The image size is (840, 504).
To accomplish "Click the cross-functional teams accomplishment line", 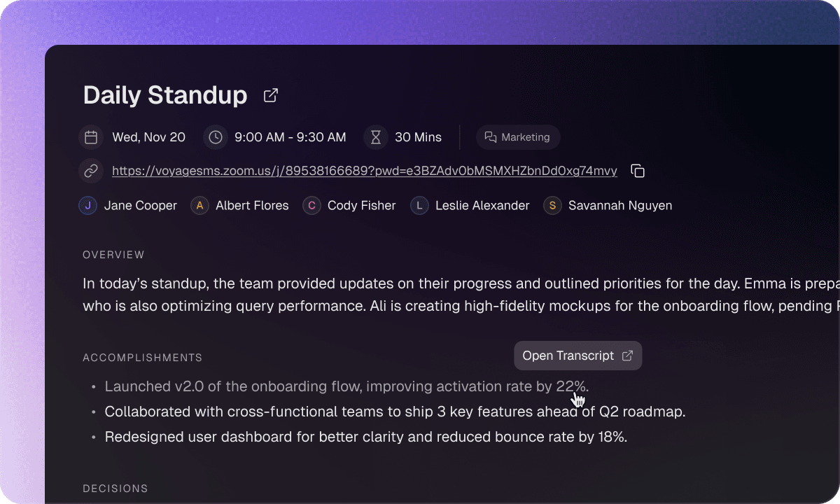I will (395, 412).
